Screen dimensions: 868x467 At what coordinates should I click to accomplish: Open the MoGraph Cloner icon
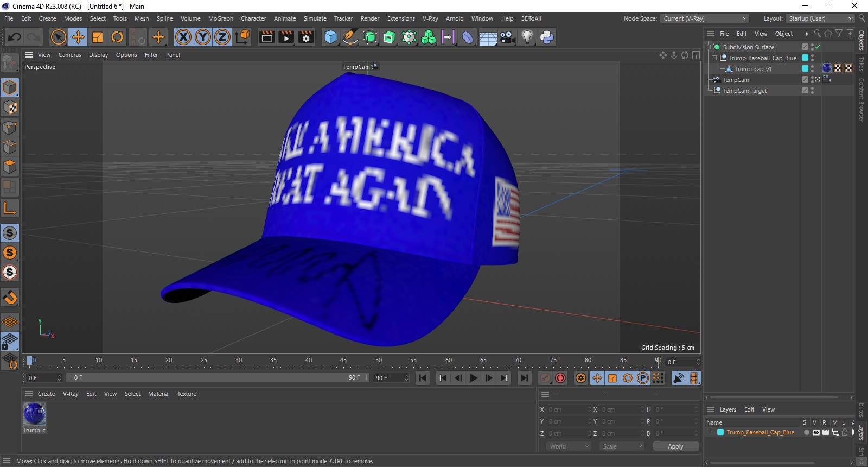click(x=429, y=37)
